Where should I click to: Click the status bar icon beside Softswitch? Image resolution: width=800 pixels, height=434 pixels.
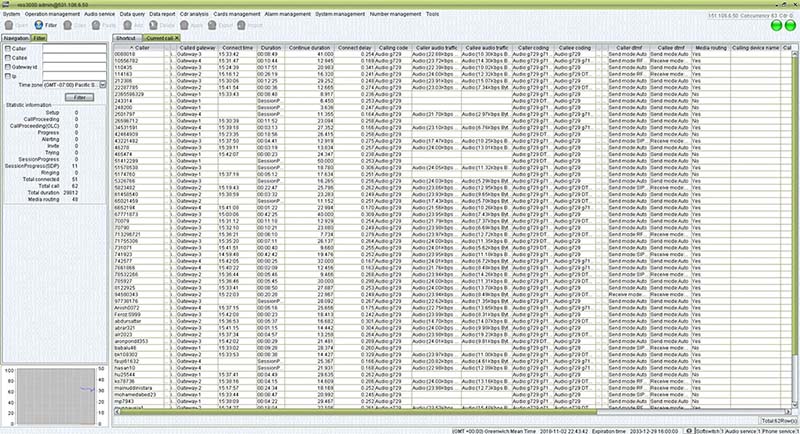pyautogui.click(x=688, y=431)
